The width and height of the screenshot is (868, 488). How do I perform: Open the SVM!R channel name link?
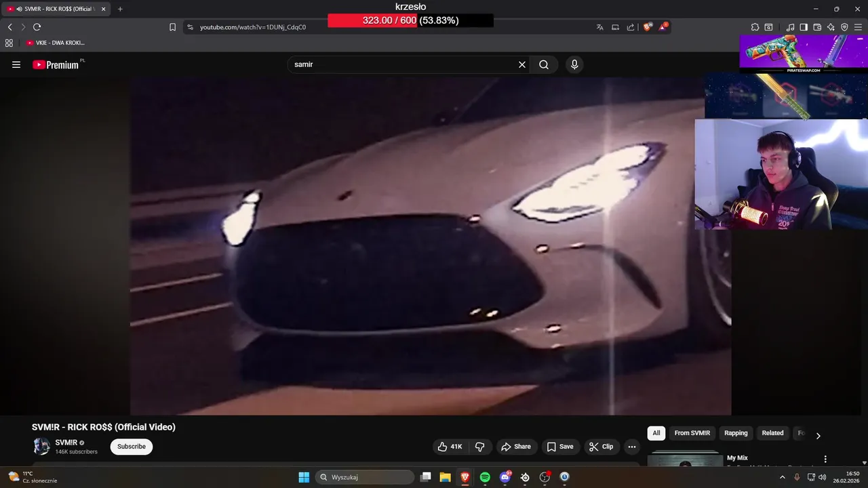pos(66,443)
